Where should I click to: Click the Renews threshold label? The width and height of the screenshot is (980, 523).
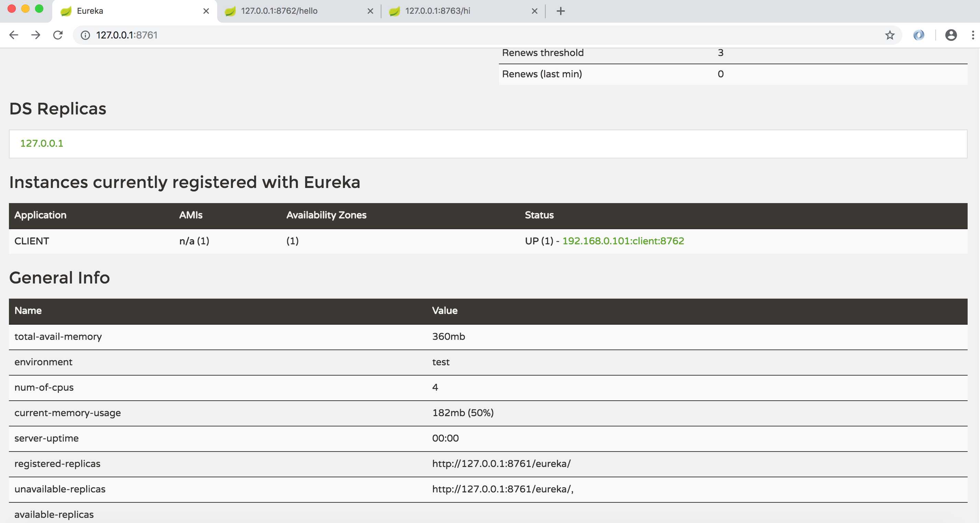point(543,53)
